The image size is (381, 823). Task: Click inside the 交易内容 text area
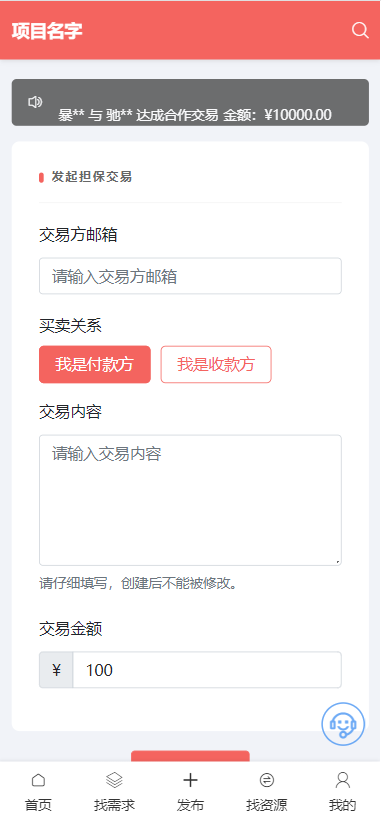click(x=190, y=500)
